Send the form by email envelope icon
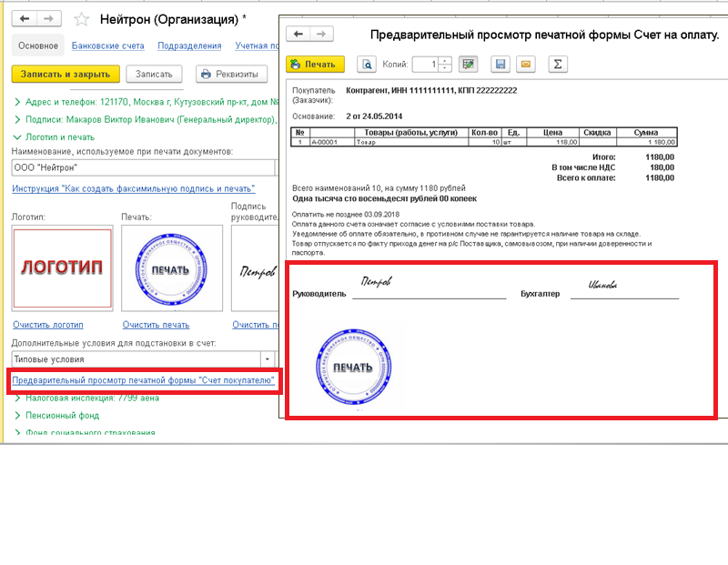The height and width of the screenshot is (565, 728). (x=526, y=64)
